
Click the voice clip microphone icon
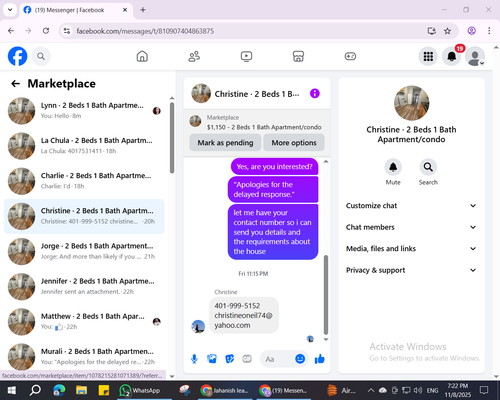tap(194, 359)
